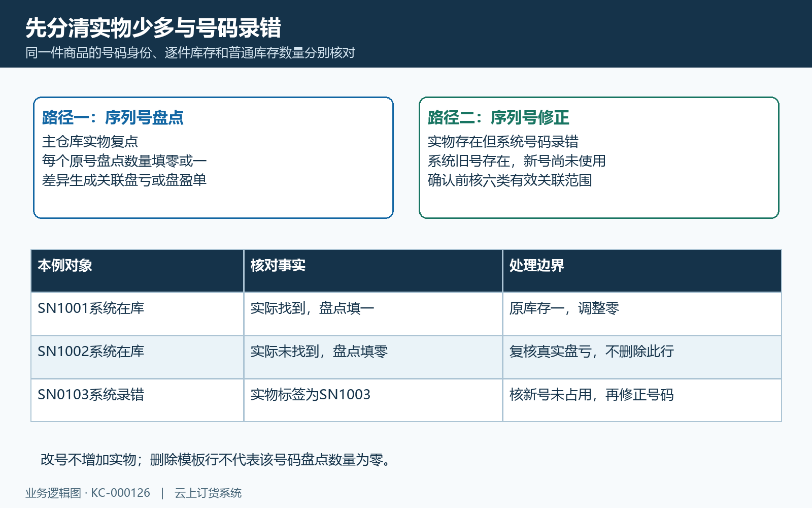Select the cell SN0103系统录错
The height and width of the screenshot is (508, 812).
[138, 400]
